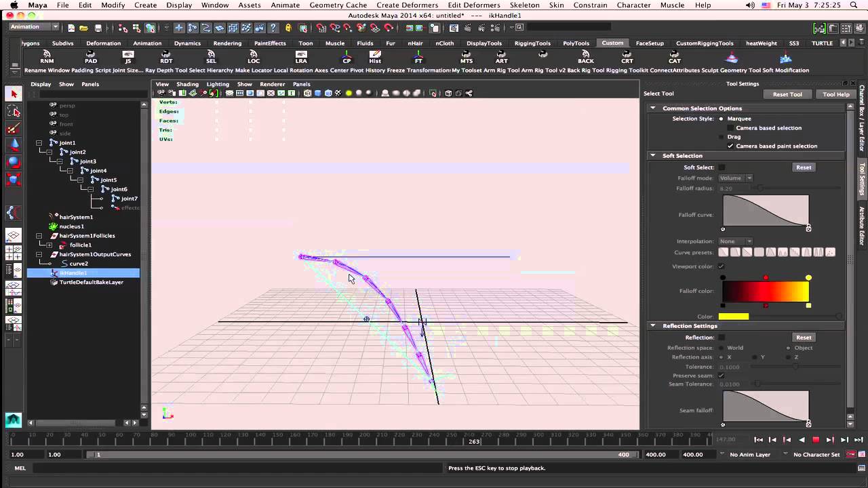Click the SEL Select Hierarchy shelf icon

click(211, 57)
